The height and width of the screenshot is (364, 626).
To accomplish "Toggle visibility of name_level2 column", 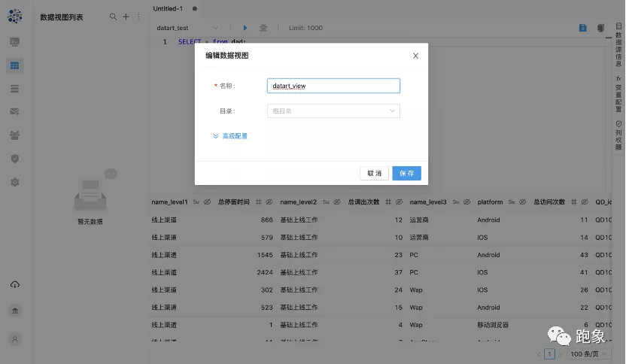I will (337, 202).
